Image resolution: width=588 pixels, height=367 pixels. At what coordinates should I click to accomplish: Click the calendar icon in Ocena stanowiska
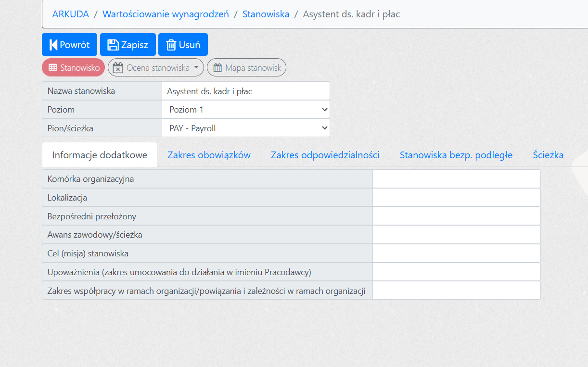coord(118,68)
